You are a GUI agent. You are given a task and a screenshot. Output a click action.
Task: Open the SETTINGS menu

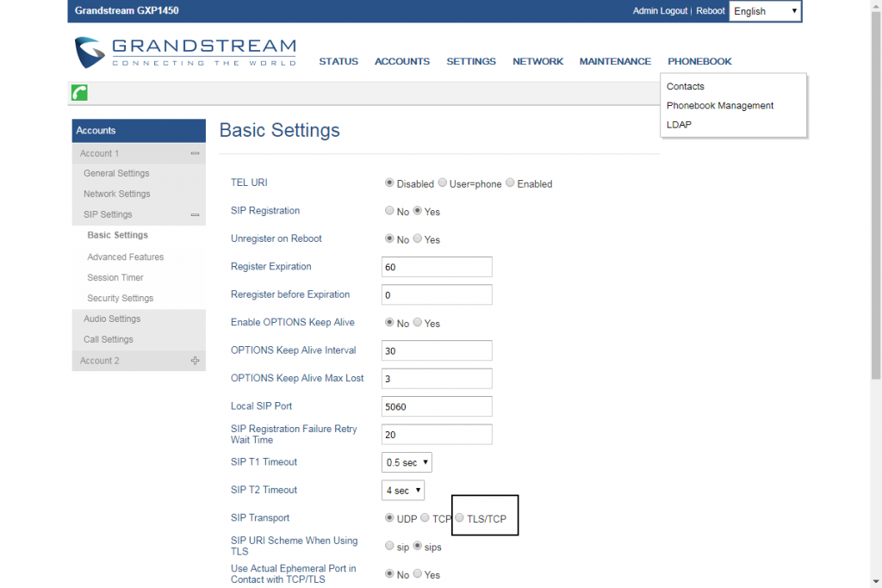pyautogui.click(x=471, y=61)
